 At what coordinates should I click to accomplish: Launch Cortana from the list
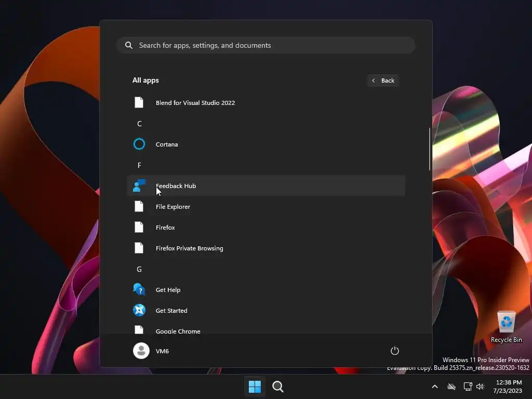266,144
